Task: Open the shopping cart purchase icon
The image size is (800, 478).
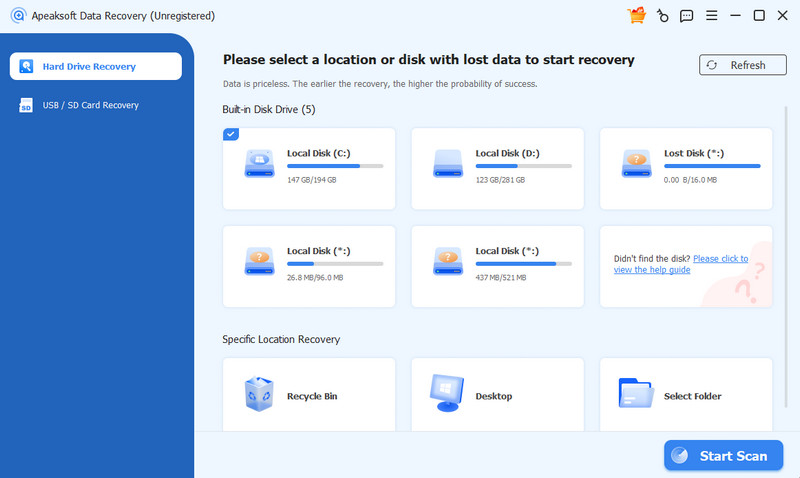Action: pyautogui.click(x=637, y=15)
